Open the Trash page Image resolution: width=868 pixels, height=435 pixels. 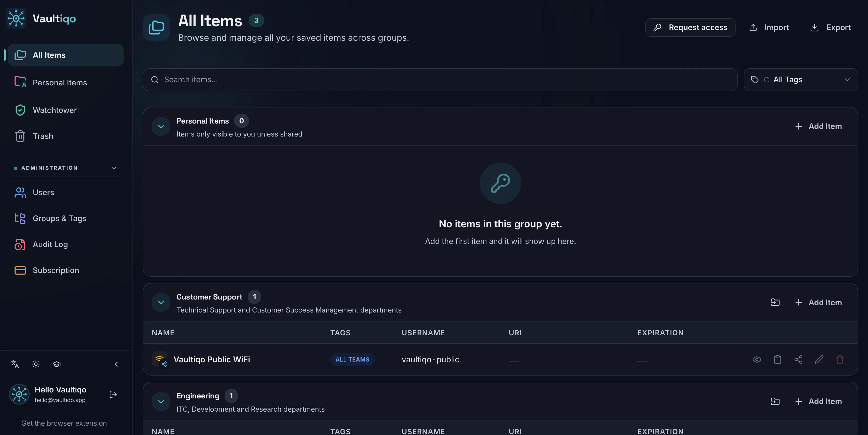coord(66,136)
